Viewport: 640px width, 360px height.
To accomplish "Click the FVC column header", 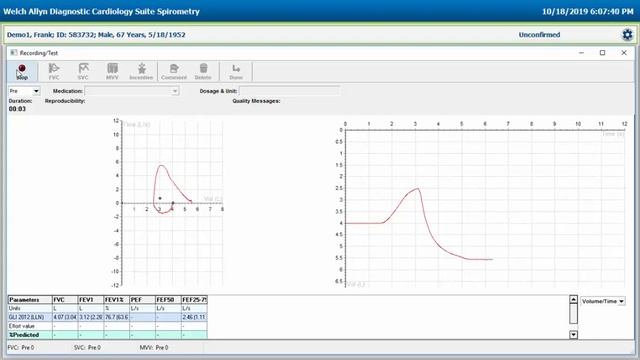I will 65,300.
